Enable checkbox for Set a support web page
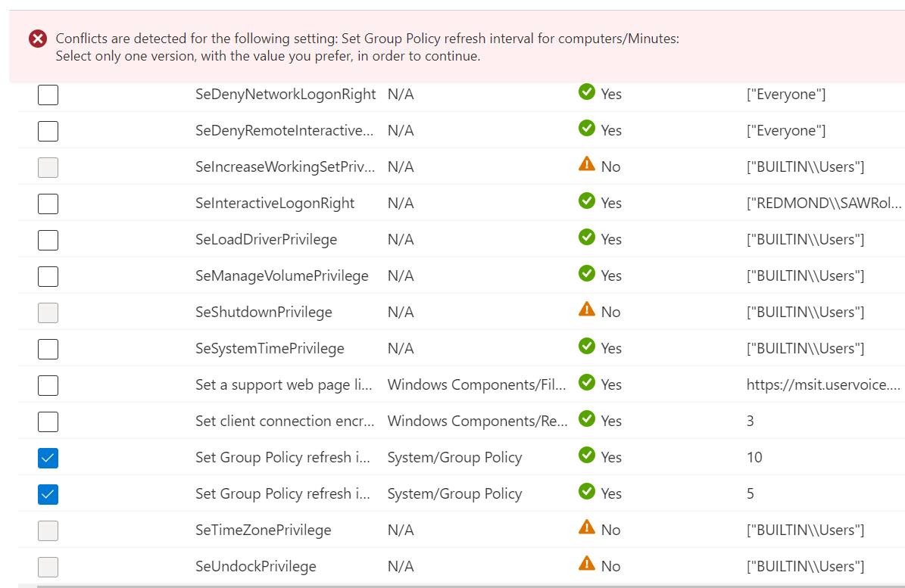The height and width of the screenshot is (588, 905). pos(48,385)
